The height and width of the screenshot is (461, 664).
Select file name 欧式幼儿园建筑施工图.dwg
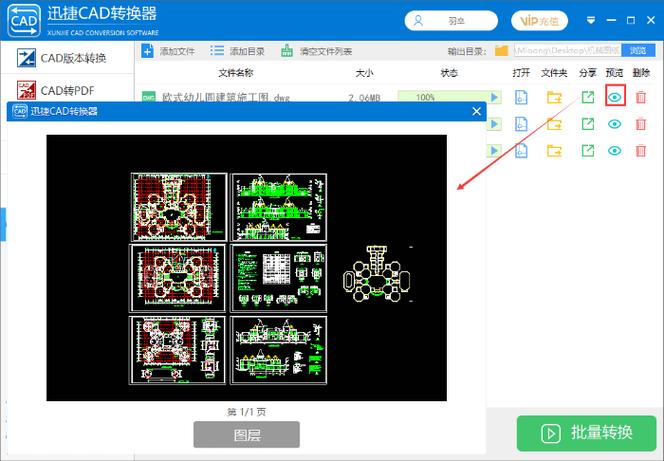226,98
